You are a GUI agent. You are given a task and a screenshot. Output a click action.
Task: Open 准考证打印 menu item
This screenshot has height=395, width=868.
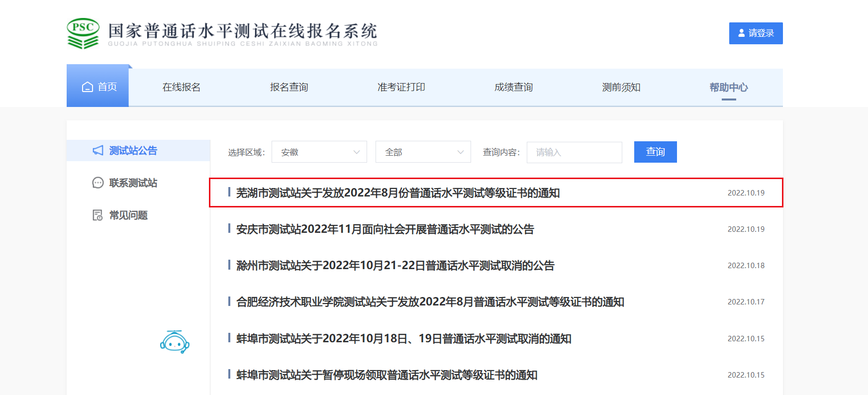pos(401,87)
